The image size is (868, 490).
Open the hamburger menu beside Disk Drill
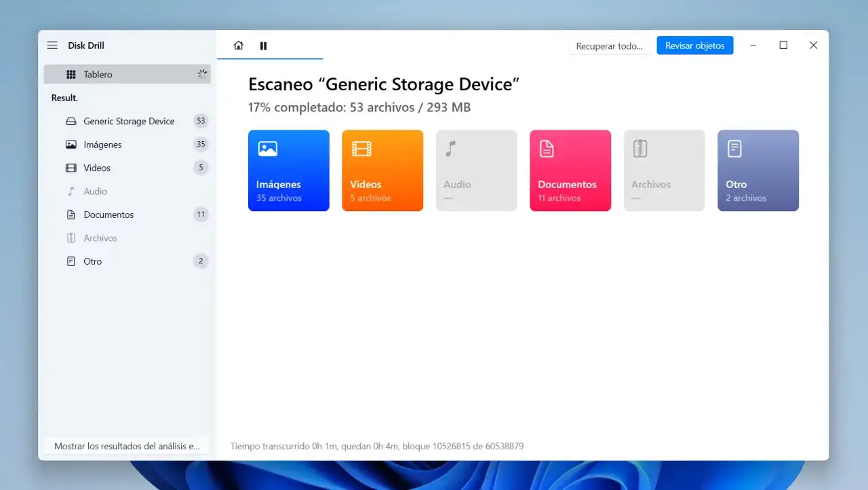pyautogui.click(x=52, y=45)
